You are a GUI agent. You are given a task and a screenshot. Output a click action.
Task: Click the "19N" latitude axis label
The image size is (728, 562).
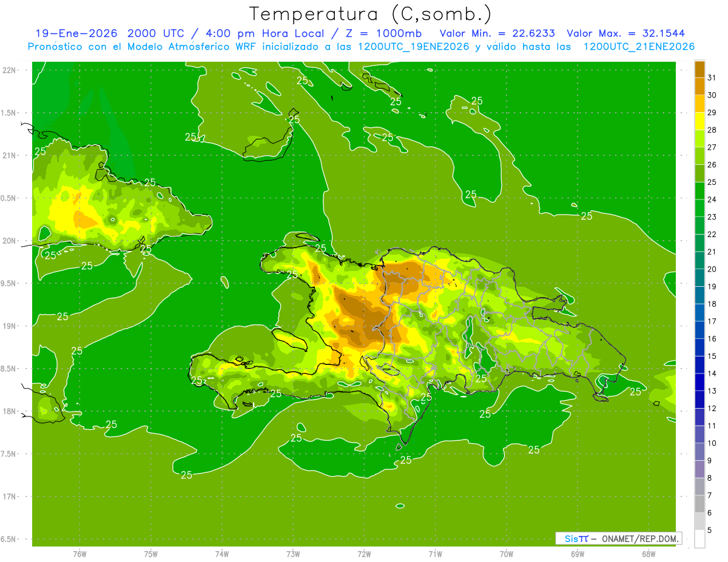pyautogui.click(x=10, y=326)
